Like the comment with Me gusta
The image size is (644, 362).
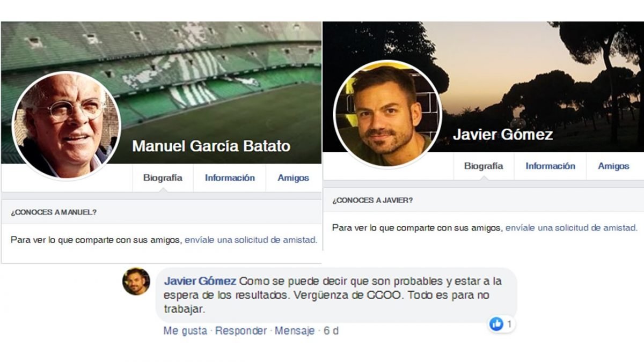pos(185,331)
